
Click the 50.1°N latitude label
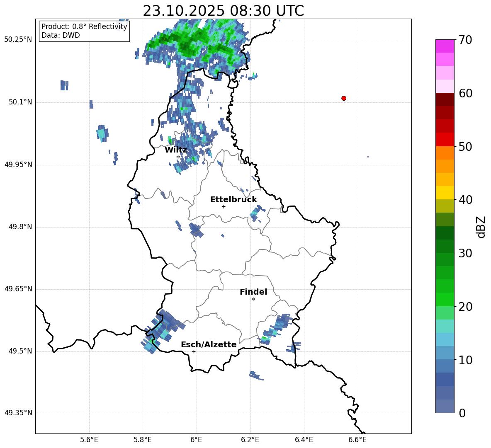[x=20, y=102]
